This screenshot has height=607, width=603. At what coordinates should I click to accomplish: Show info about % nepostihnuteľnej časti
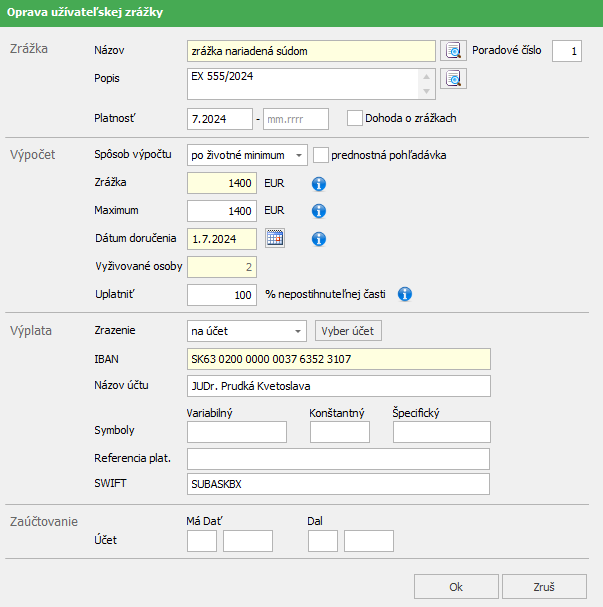404,294
